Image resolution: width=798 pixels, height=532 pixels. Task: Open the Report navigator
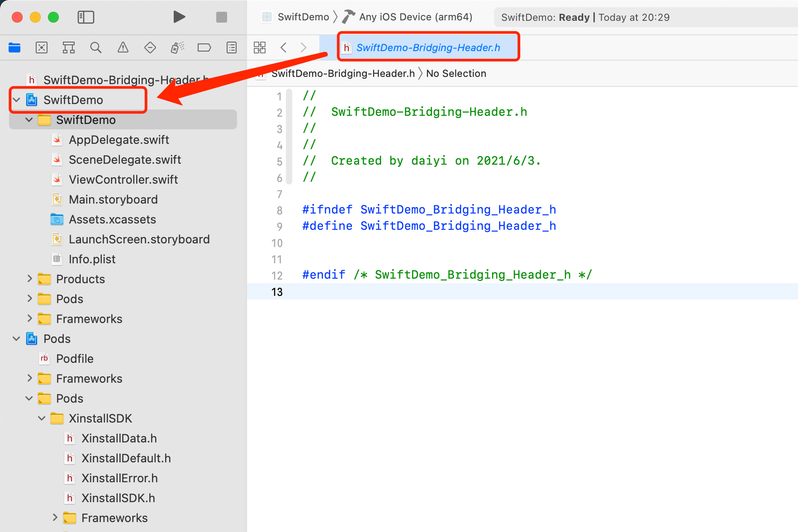click(x=232, y=47)
